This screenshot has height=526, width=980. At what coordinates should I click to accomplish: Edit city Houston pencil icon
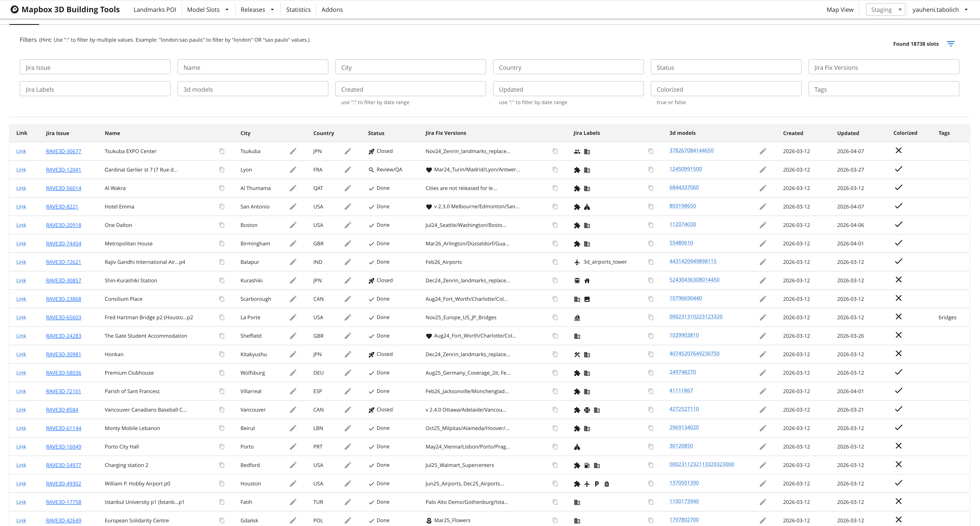pyautogui.click(x=293, y=483)
